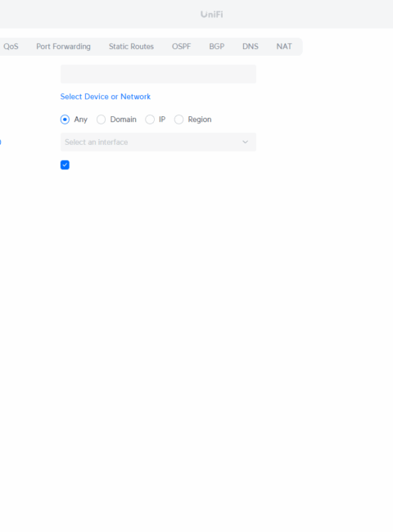Click the empty text field above Select Device
This screenshot has height=532, width=393.
[158, 74]
